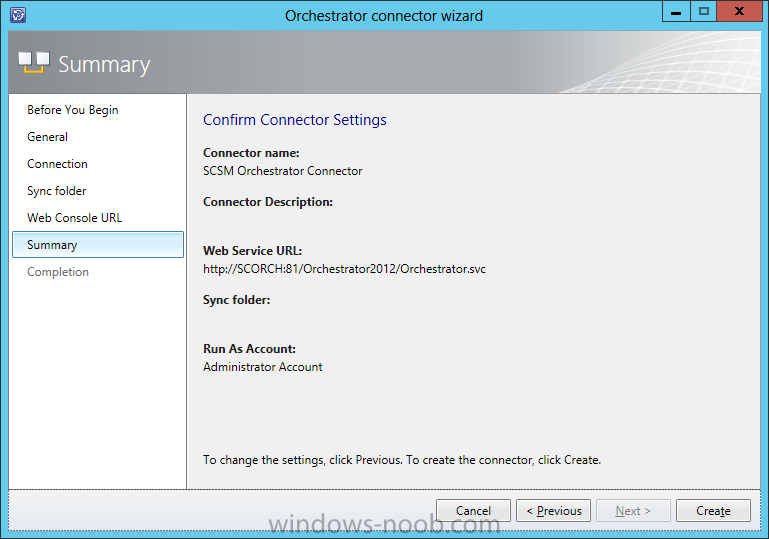Viewport: 769px width, 539px height.
Task: Go back with the Previous button
Action: point(553,511)
